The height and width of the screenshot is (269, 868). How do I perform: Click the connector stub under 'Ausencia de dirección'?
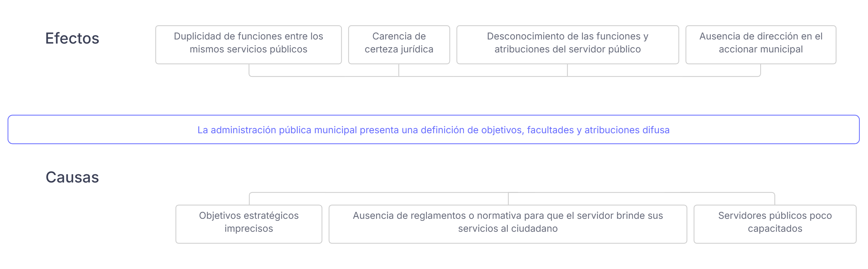(x=760, y=69)
